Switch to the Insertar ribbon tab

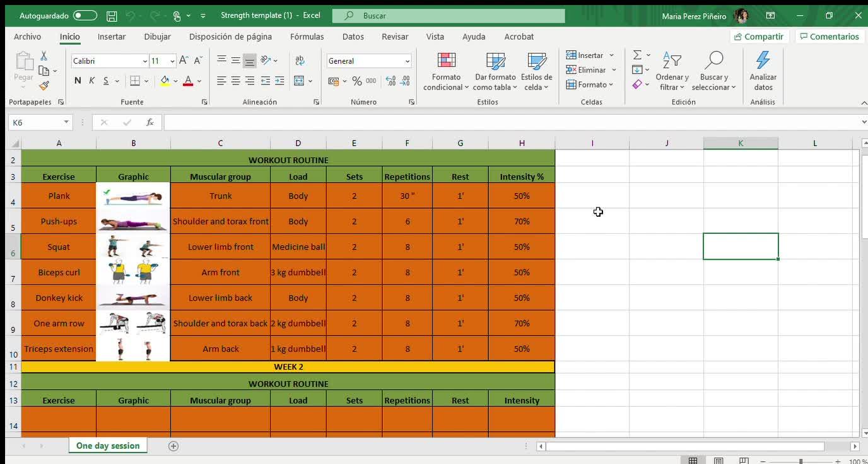pos(112,37)
